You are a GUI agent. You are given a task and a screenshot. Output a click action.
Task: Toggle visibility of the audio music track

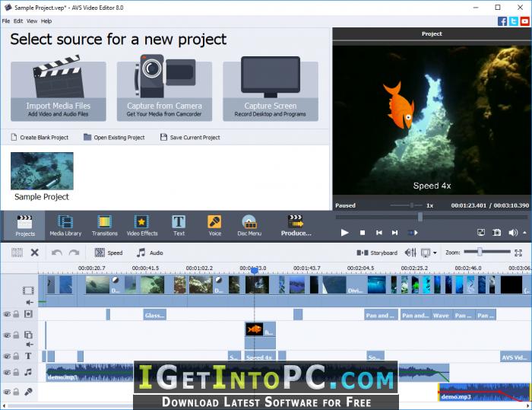tap(7, 372)
